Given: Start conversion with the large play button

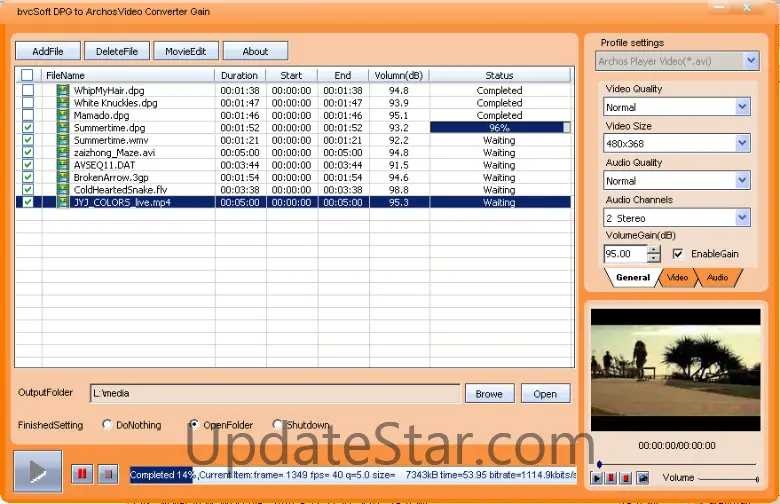Looking at the screenshot, I should [x=38, y=471].
